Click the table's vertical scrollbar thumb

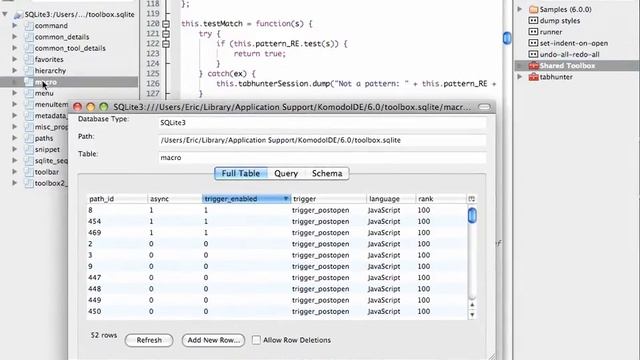pos(472,215)
